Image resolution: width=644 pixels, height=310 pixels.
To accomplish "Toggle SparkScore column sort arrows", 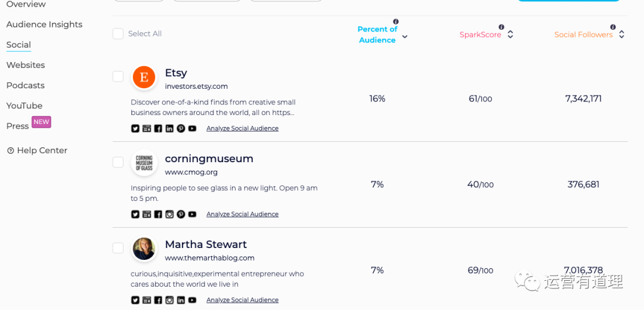I will click(510, 35).
